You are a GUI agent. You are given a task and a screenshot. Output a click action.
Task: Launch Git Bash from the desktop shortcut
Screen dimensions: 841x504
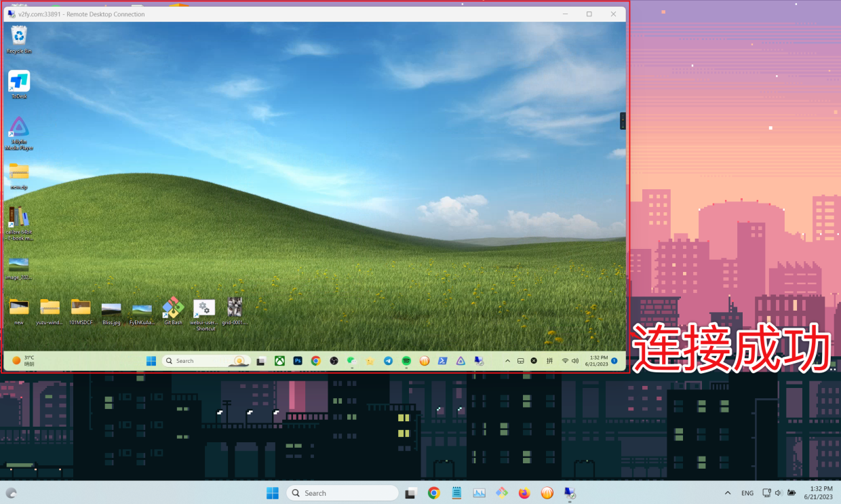pyautogui.click(x=173, y=309)
